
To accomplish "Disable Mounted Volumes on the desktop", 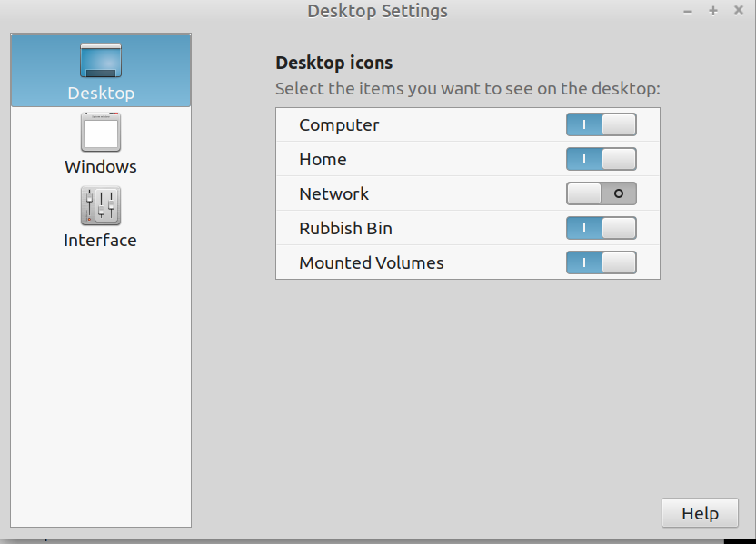I will pos(601,262).
